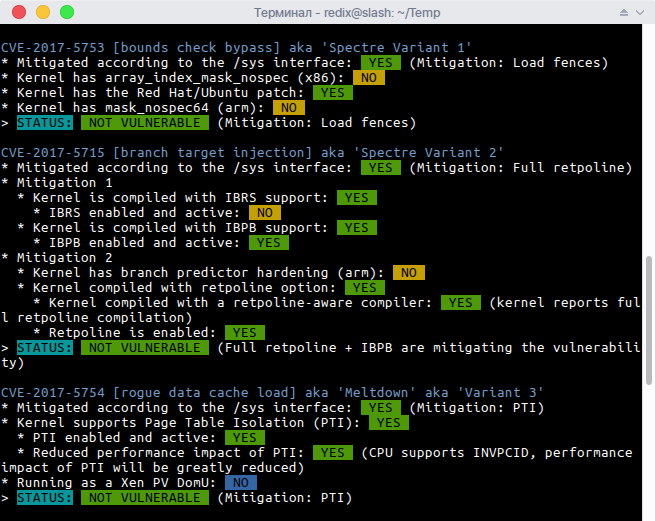Click NOT VULNERABLE badge beside Load fences

click(145, 123)
